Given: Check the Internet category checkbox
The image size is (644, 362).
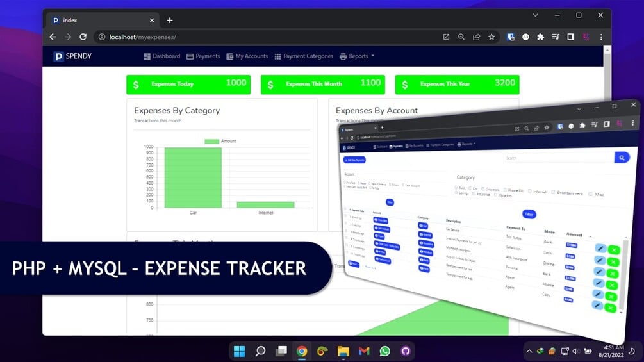Looking at the screenshot, I should pyautogui.click(x=530, y=191).
